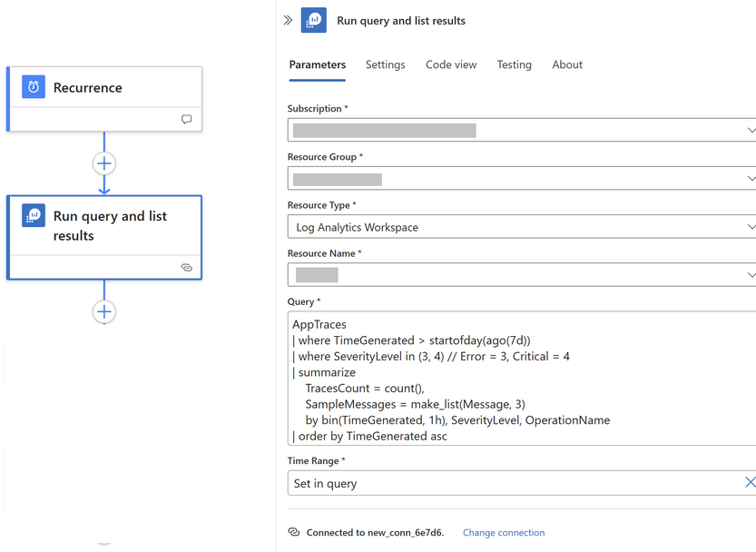This screenshot has width=756, height=552.
Task: Open the About tab
Action: click(567, 64)
